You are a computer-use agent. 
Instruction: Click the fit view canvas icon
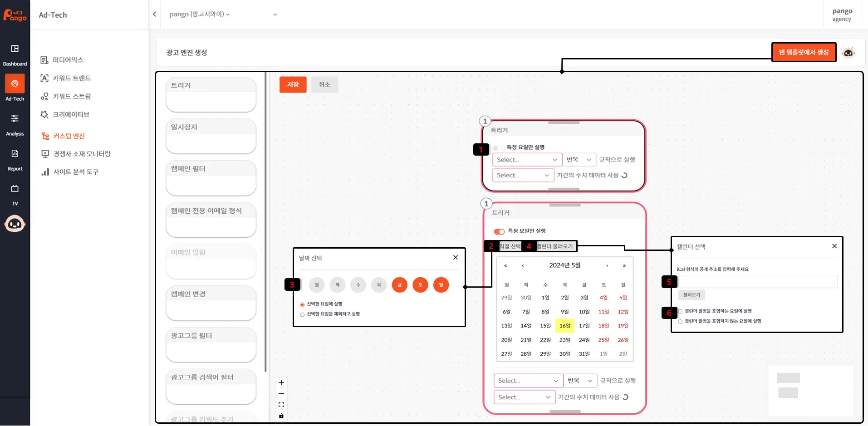point(281,405)
